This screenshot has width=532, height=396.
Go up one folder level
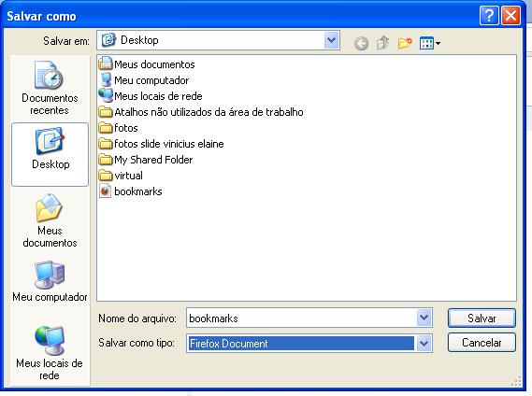point(382,43)
